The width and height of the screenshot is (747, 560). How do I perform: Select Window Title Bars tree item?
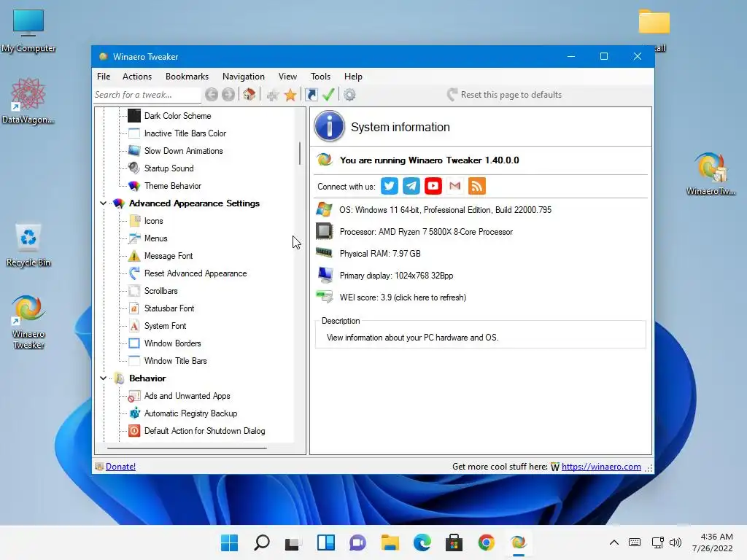175,361
